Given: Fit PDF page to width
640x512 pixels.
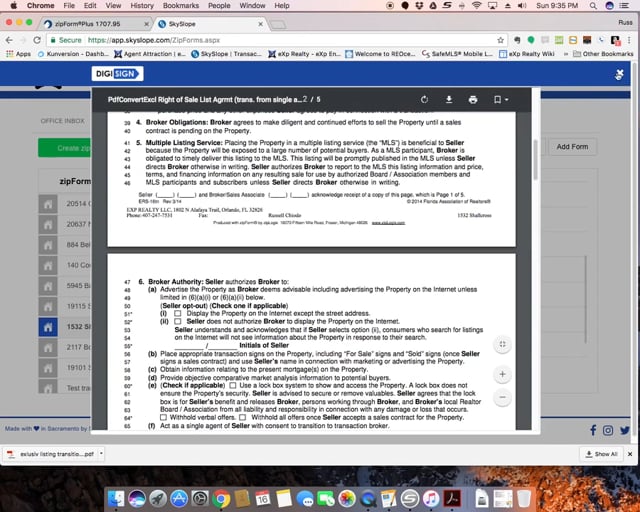Looking at the screenshot, I should click(502, 344).
